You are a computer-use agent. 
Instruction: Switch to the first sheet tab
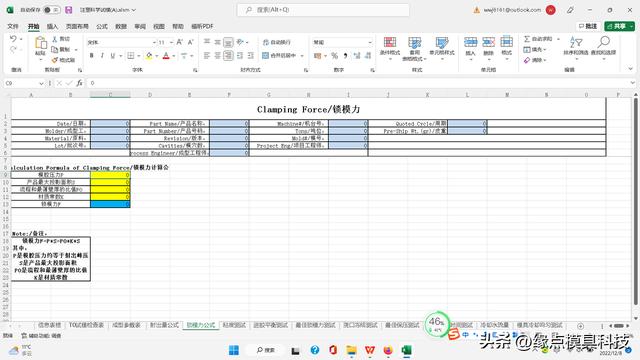tap(49, 325)
